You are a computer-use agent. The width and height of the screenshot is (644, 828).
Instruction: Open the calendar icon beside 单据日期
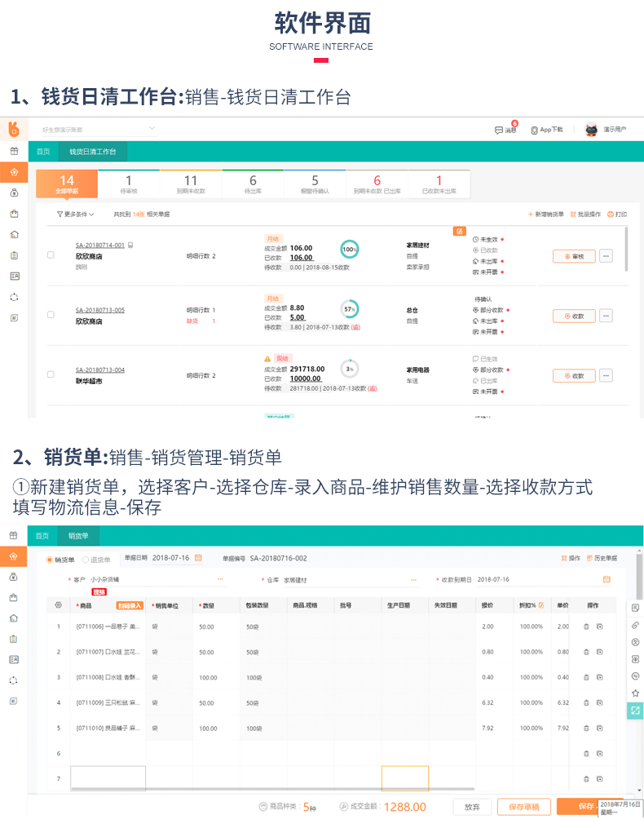[198, 558]
